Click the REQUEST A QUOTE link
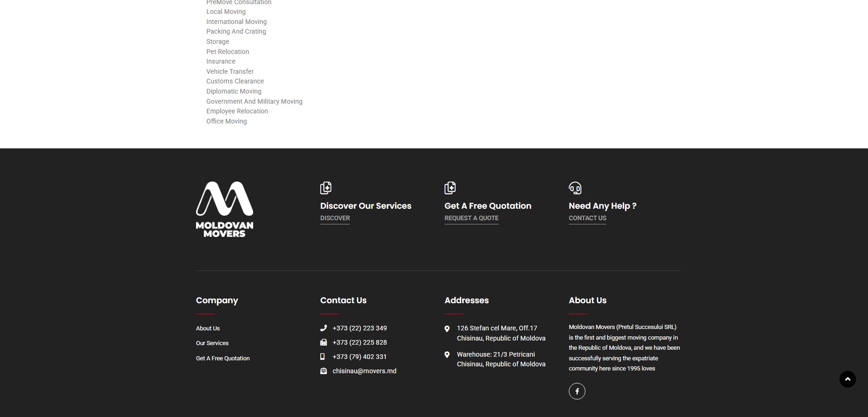Viewport: 868px width, 417px height. 471,218
